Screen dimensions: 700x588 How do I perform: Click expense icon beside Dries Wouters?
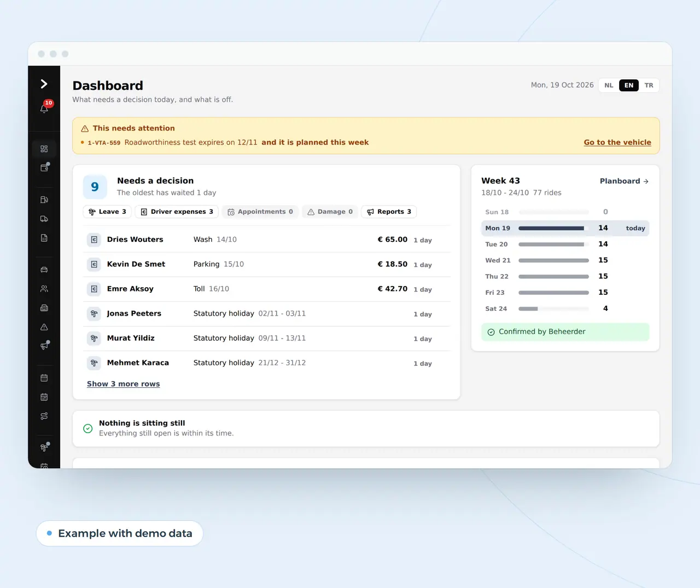click(x=94, y=240)
